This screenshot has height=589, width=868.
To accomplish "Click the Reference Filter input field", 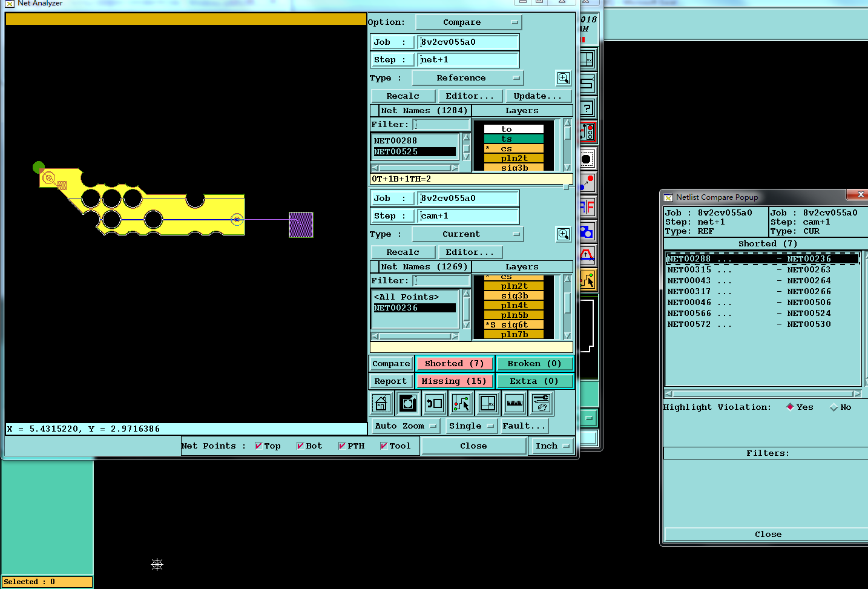I will click(x=441, y=125).
